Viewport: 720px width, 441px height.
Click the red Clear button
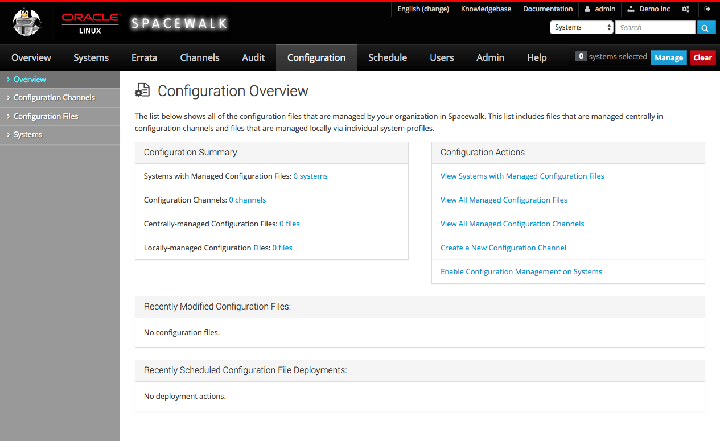coord(703,57)
